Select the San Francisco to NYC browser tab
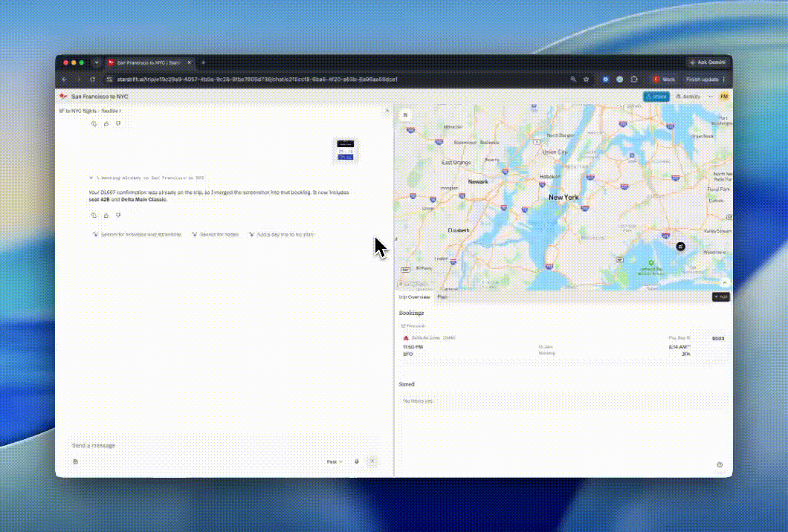Viewport: 788px width, 532px height. (149, 63)
